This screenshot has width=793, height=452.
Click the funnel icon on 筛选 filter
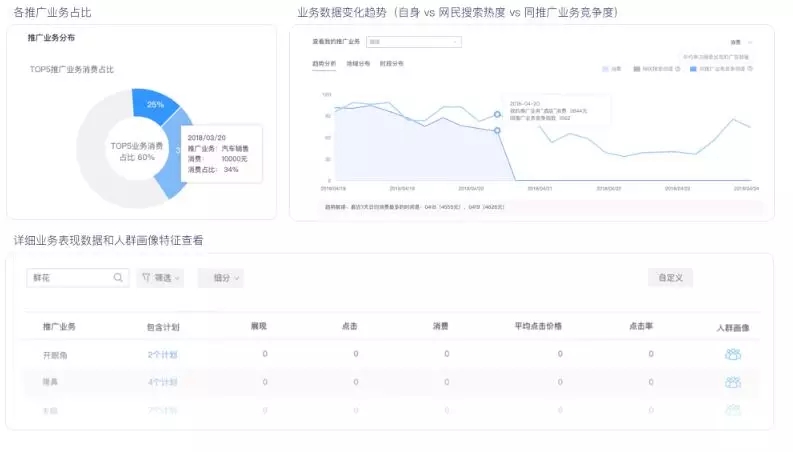tap(146, 278)
